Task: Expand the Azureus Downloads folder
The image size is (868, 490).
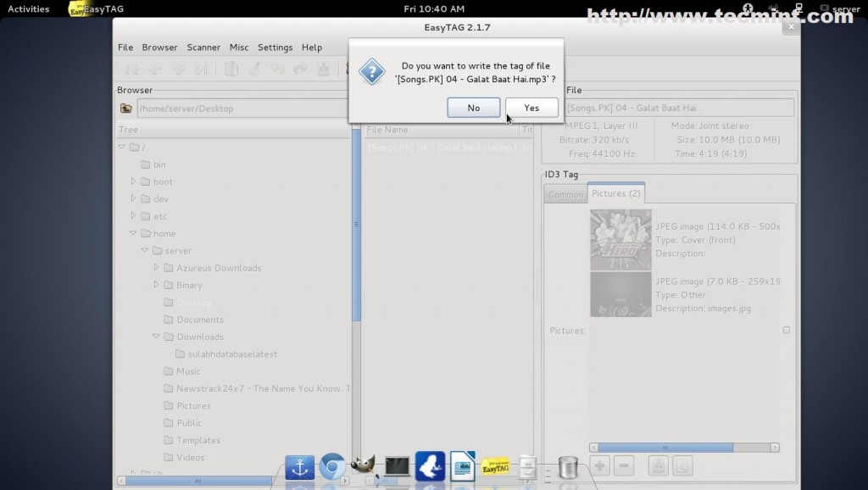Action: (156, 268)
